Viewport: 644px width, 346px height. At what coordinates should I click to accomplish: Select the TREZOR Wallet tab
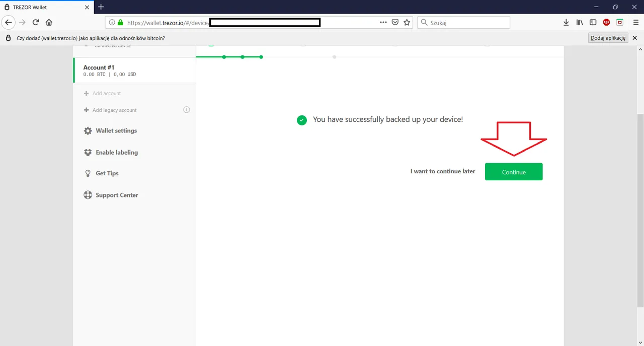[x=47, y=7]
